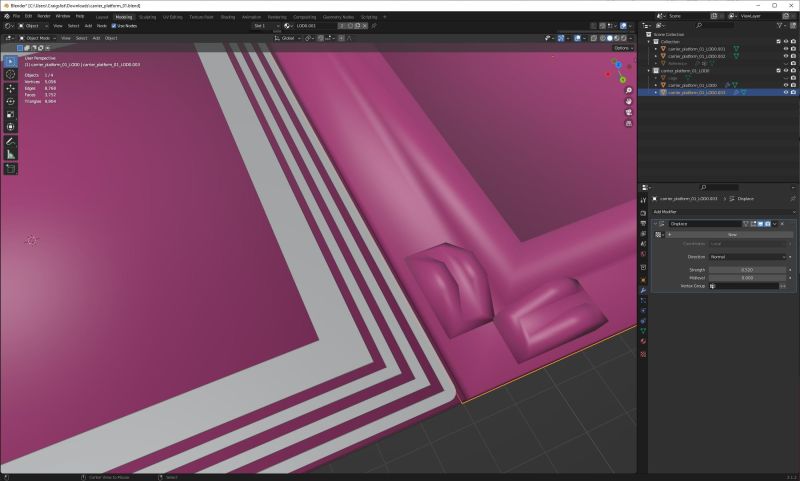The image size is (800, 481).
Task: Collapse the Collection tree in outliner
Action: (x=649, y=42)
